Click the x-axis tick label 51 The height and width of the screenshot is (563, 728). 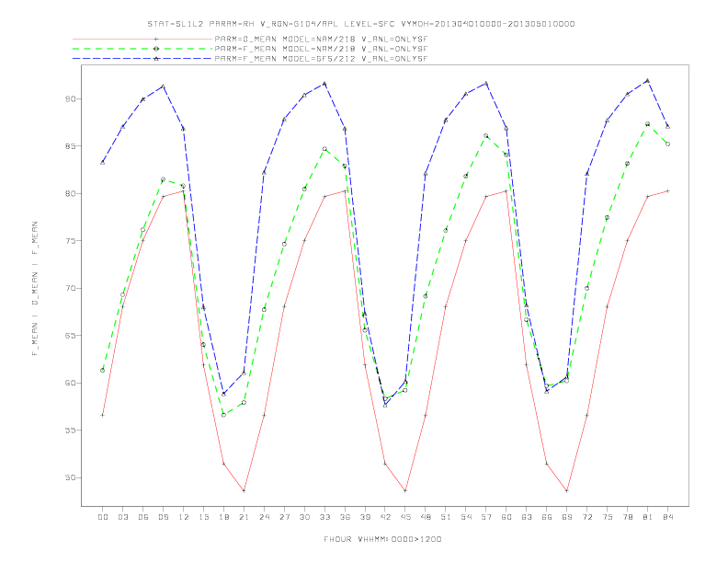(446, 517)
